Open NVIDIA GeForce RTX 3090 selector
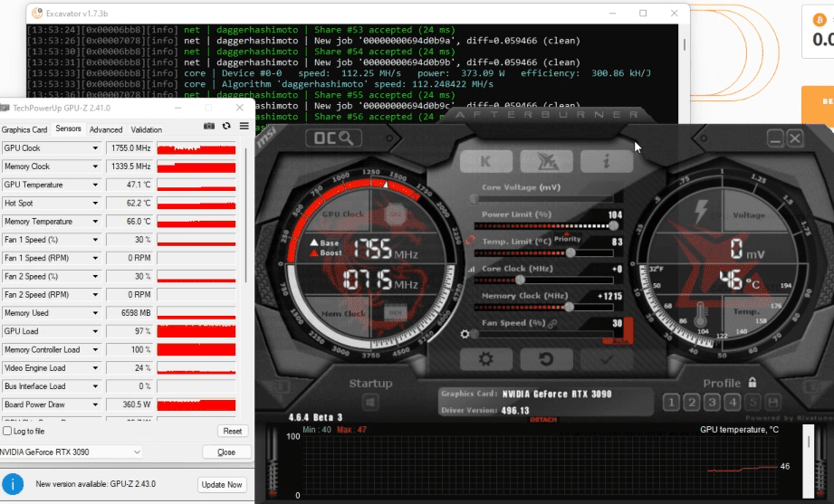The height and width of the screenshot is (504, 834). pyautogui.click(x=71, y=452)
